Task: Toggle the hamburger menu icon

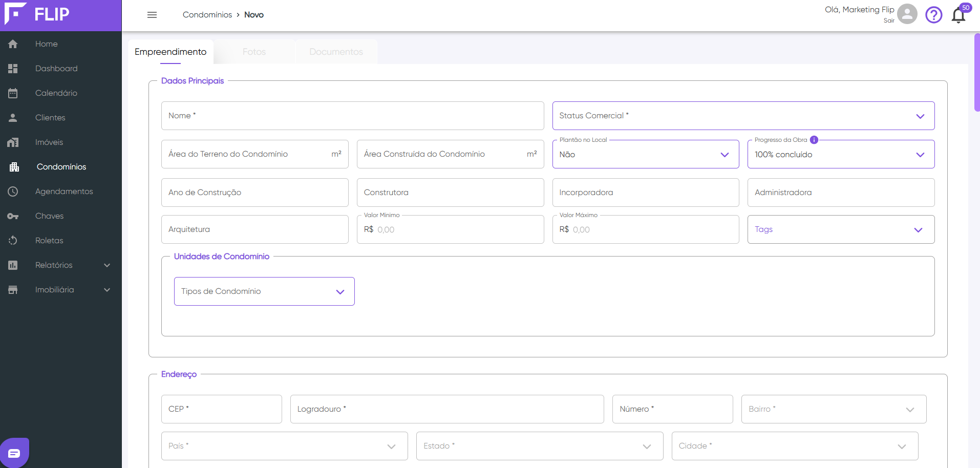Action: coord(152,15)
